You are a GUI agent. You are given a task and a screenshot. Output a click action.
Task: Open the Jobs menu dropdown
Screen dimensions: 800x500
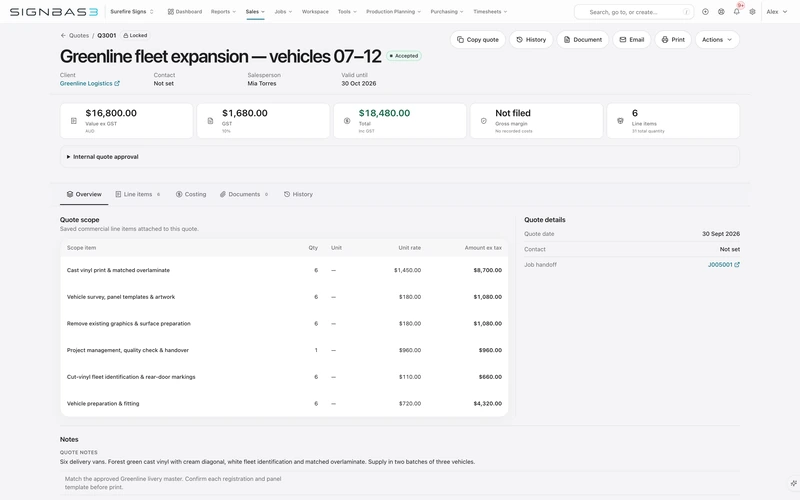pos(283,12)
